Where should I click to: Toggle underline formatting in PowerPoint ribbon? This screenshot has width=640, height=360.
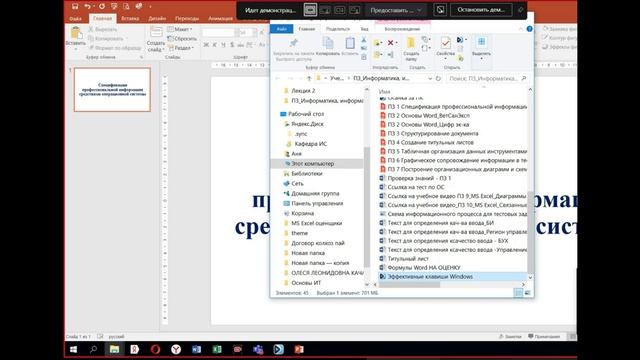(x=223, y=45)
